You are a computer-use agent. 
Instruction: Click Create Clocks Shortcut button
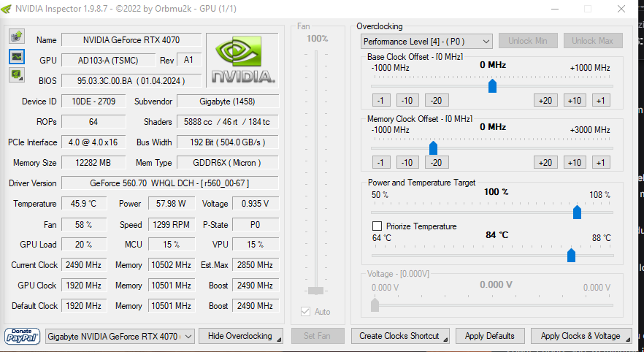pyautogui.click(x=400, y=336)
